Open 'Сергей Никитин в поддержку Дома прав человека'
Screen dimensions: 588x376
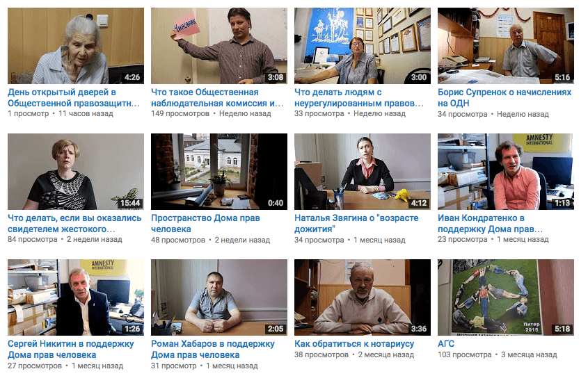click(70, 350)
